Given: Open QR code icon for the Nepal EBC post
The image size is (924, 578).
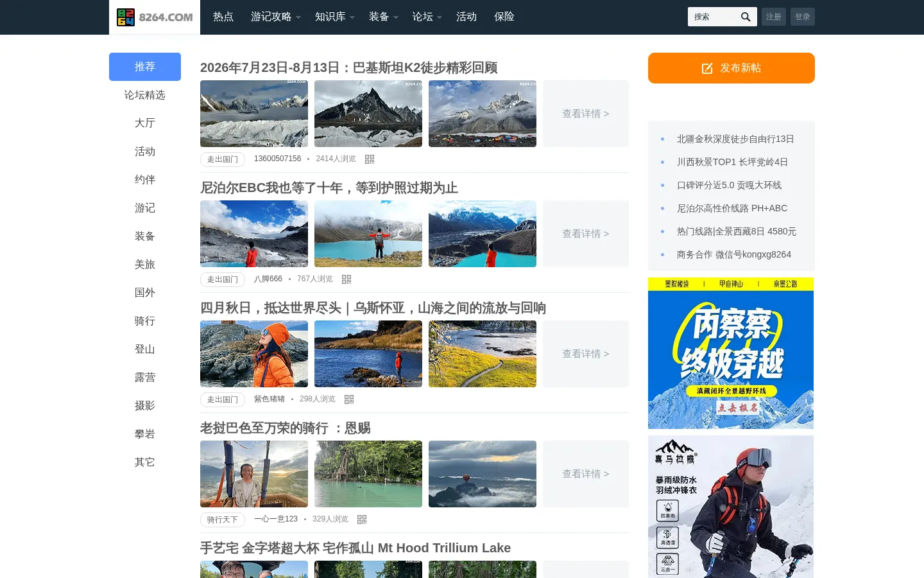Looking at the screenshot, I should 346,279.
